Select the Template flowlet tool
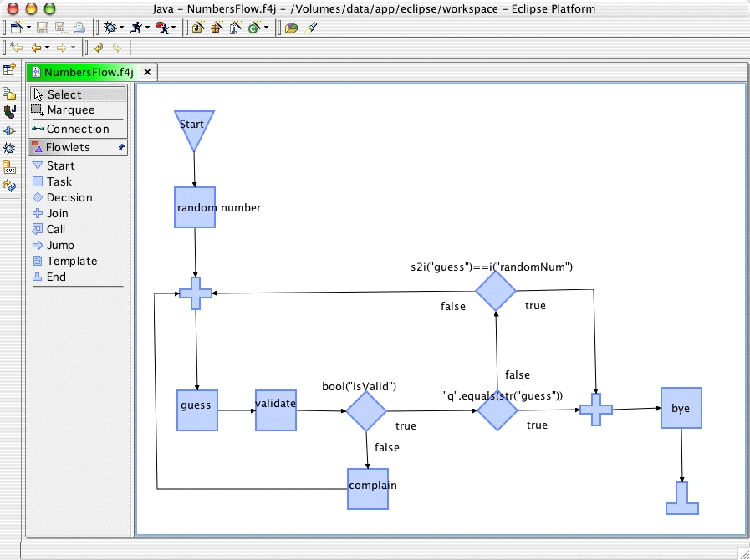 coord(71,262)
